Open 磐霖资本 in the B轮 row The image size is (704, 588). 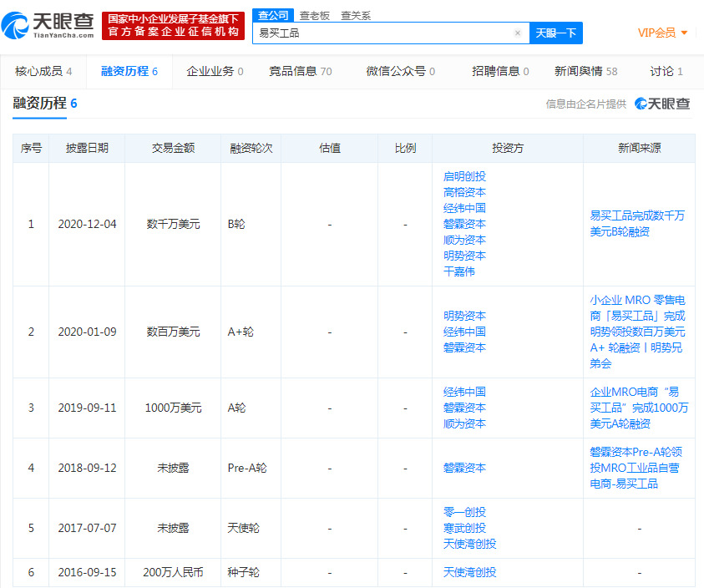point(464,224)
